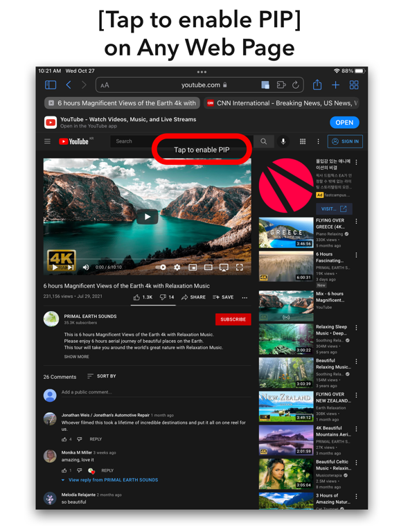Like Monika M Miller's comment
399x532 pixels.
(64, 470)
